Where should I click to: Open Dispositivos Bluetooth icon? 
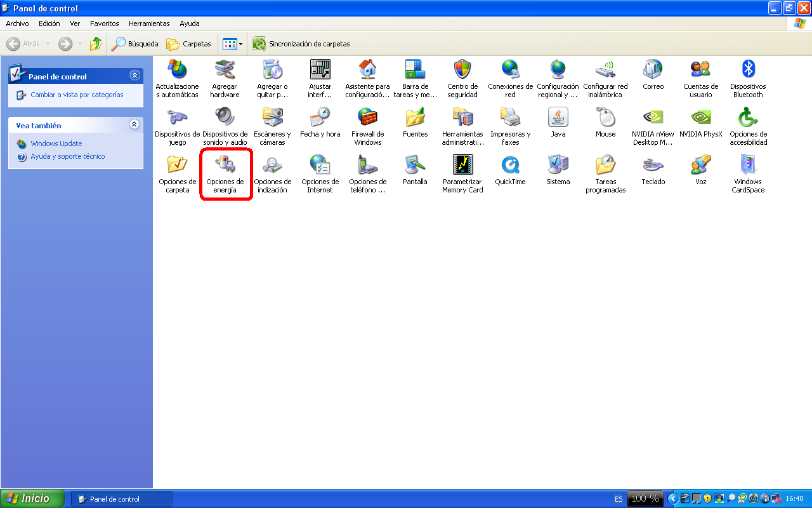[x=749, y=79]
